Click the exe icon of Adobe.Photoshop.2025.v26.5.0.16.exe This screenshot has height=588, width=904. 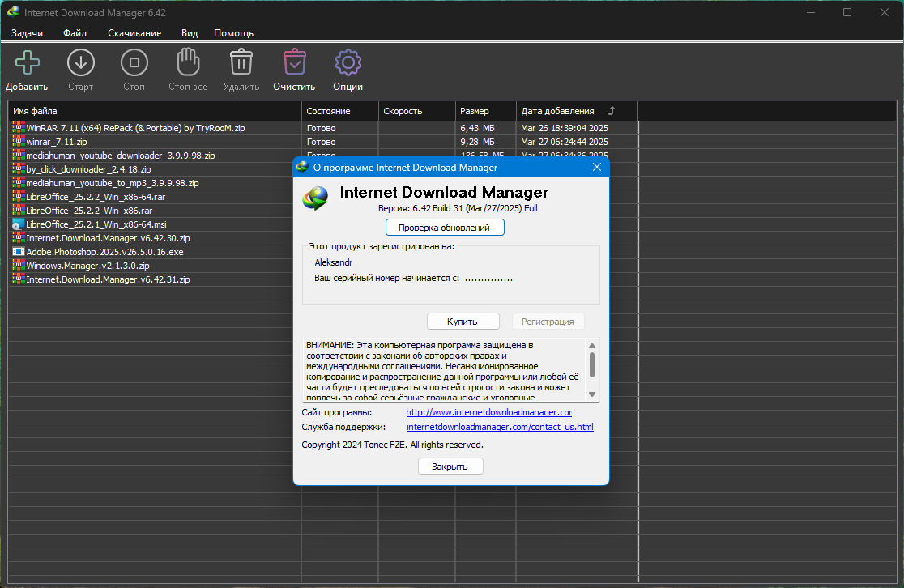tap(19, 252)
